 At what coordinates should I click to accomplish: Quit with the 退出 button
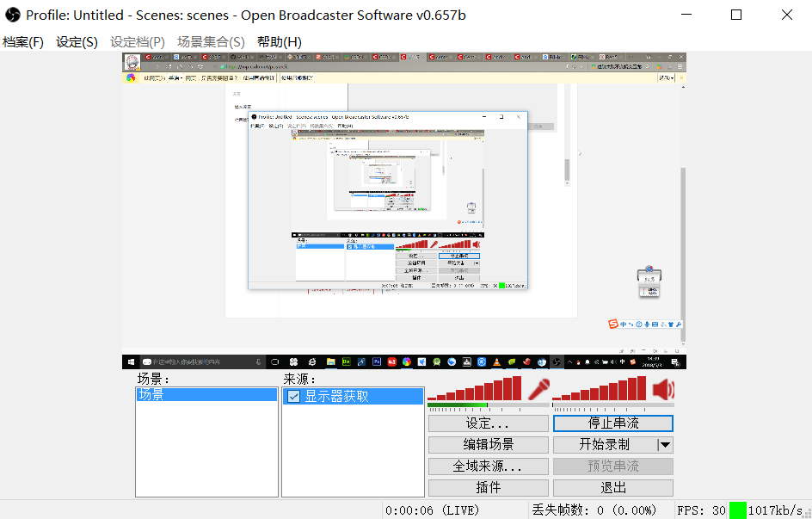click(613, 487)
